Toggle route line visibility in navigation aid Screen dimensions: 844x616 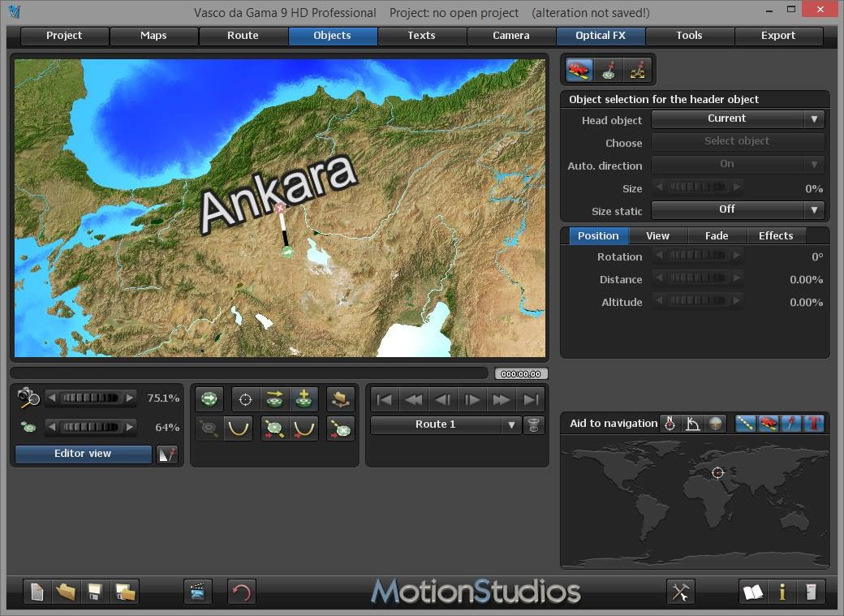pos(746,424)
